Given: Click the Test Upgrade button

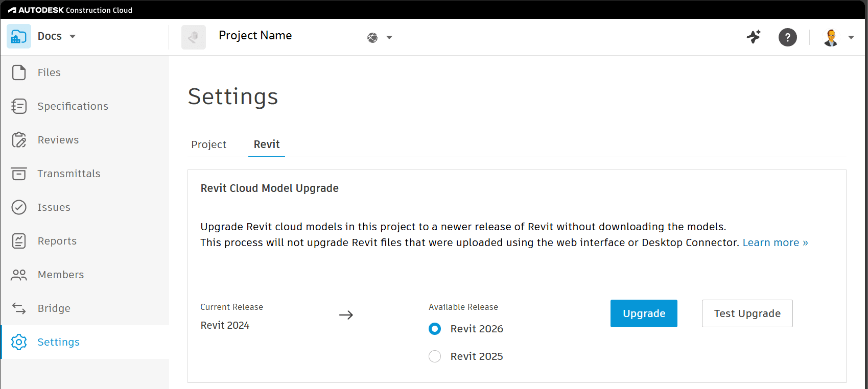Looking at the screenshot, I should click(747, 313).
